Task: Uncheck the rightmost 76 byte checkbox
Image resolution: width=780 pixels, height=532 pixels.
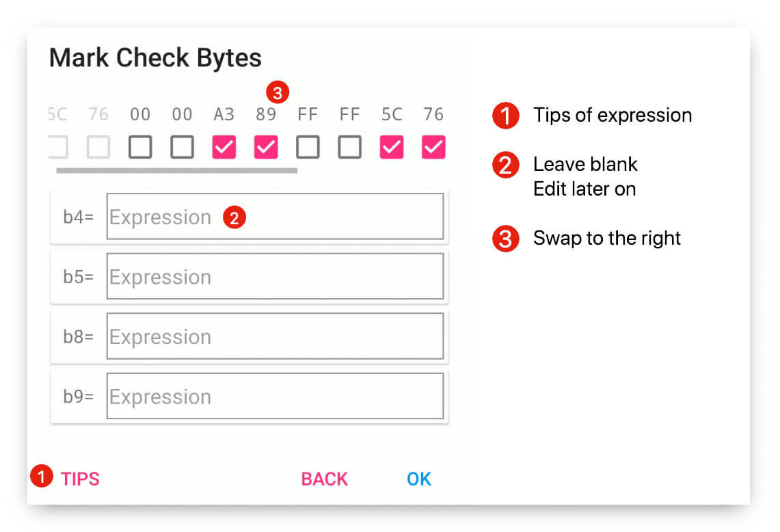Action: pyautogui.click(x=433, y=147)
